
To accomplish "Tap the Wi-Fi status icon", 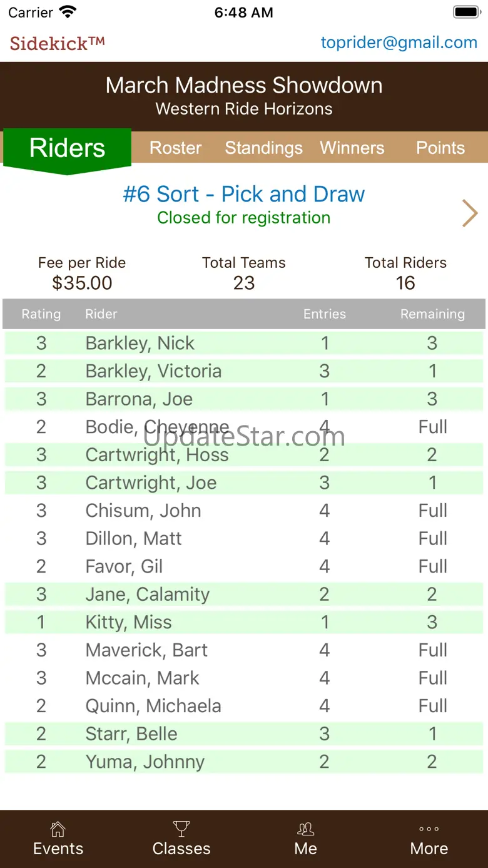I will click(x=68, y=13).
